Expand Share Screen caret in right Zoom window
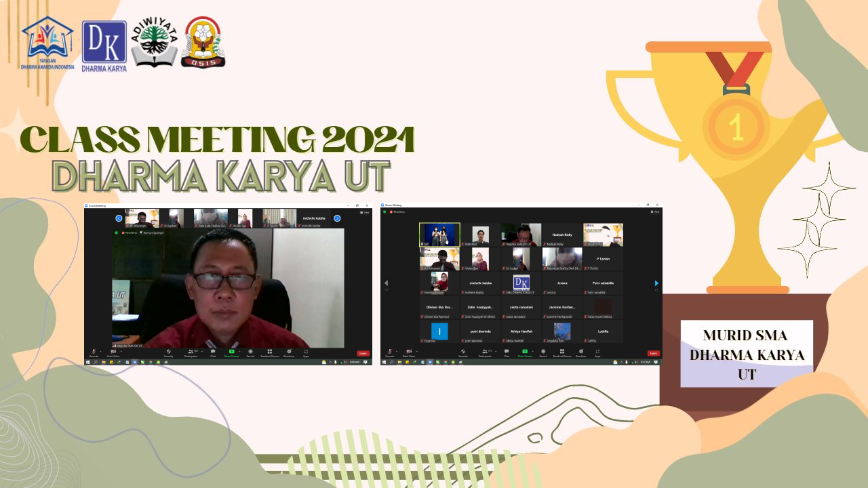Viewport: 868px width, 488px height. 532,351
